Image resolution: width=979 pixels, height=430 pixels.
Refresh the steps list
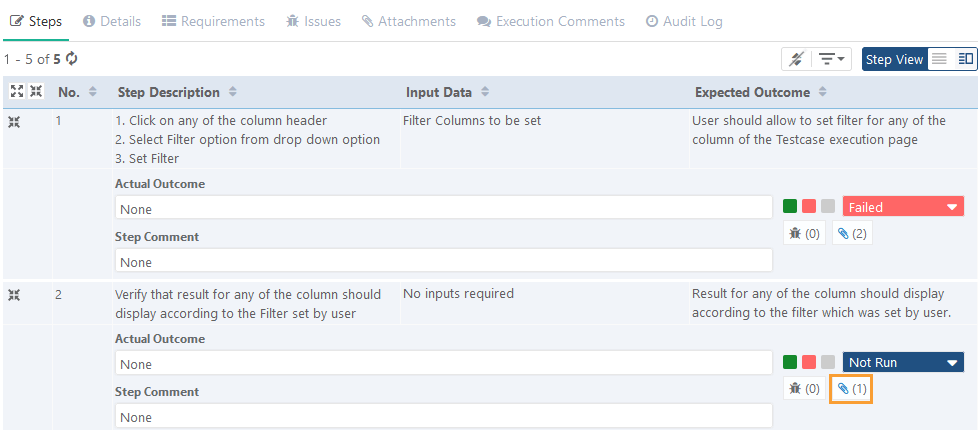(72, 59)
